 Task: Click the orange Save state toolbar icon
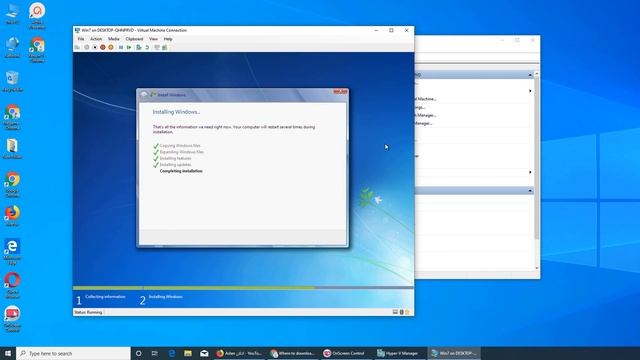(x=111, y=47)
